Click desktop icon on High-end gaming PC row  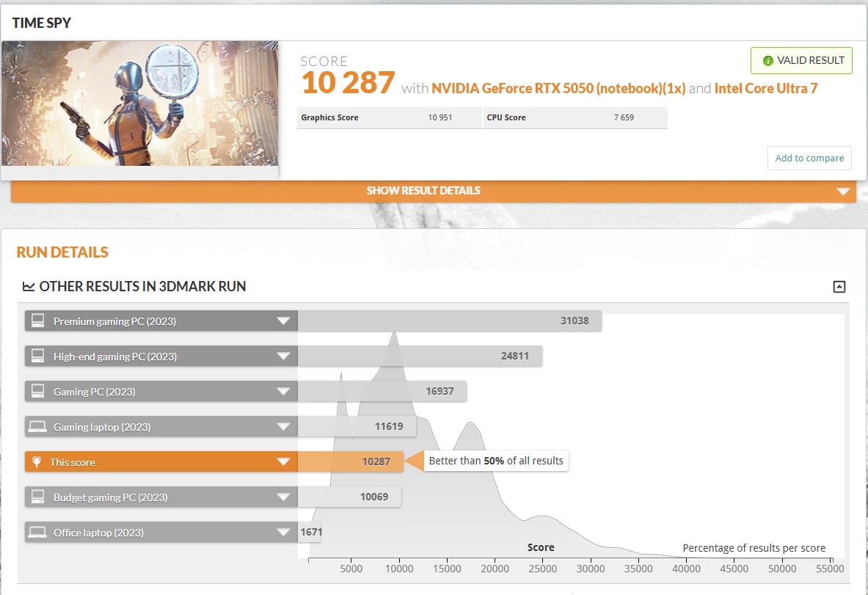click(x=37, y=356)
